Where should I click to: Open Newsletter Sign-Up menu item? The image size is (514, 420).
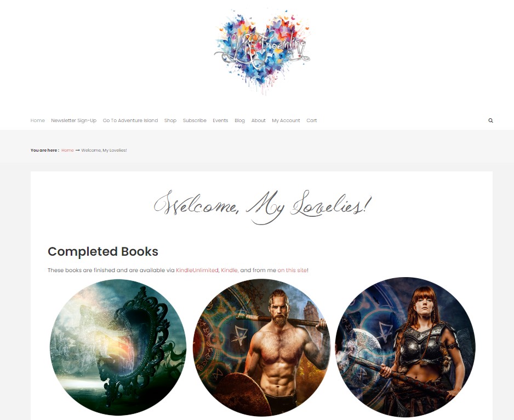[74, 120]
